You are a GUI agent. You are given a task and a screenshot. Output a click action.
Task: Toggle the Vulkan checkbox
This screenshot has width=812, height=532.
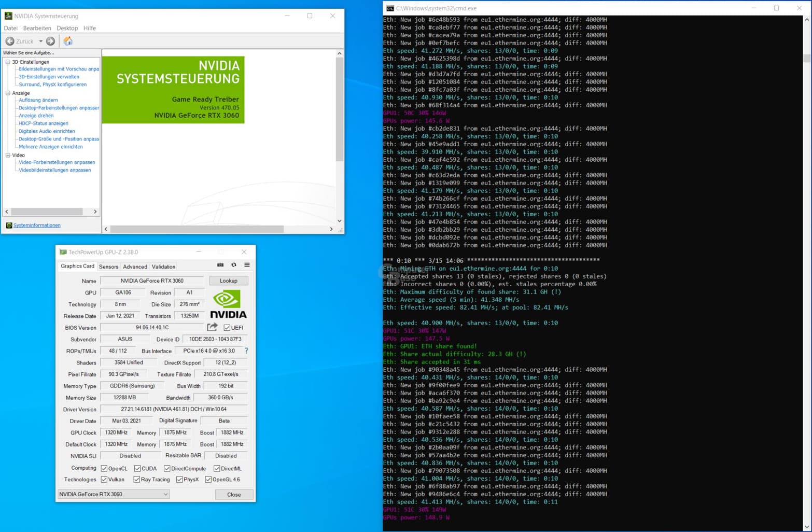104,479
